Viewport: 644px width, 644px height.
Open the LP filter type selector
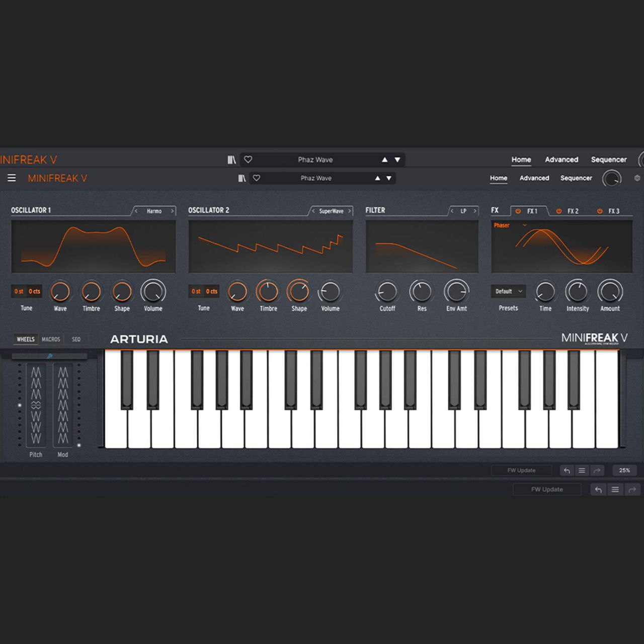pyautogui.click(x=463, y=211)
